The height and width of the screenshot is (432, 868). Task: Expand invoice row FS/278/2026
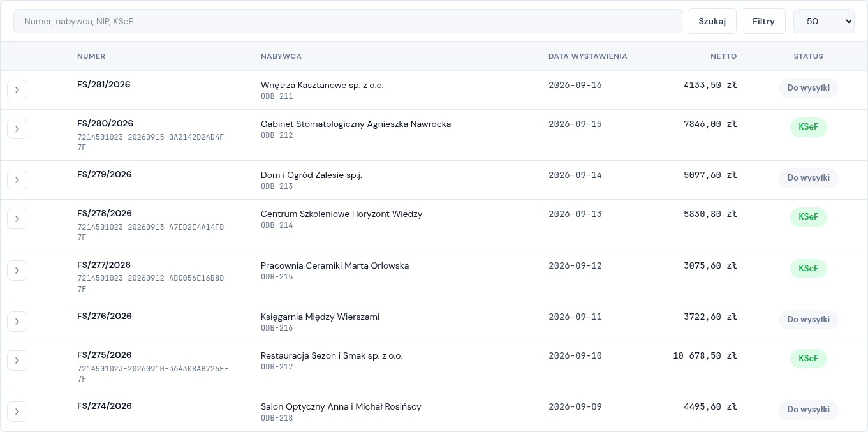[x=17, y=219]
